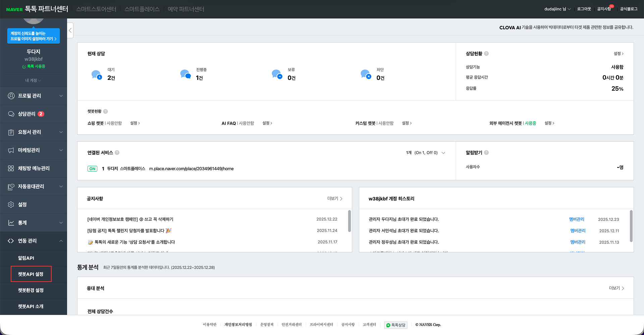Toggle the ON switch for 두다지 스마트플레이스
Viewport: 644px width, 335px height.
[x=92, y=169]
